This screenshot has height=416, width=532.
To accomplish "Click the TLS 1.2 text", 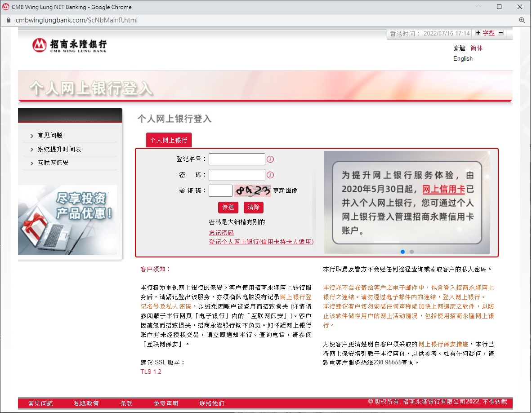I will (151, 372).
